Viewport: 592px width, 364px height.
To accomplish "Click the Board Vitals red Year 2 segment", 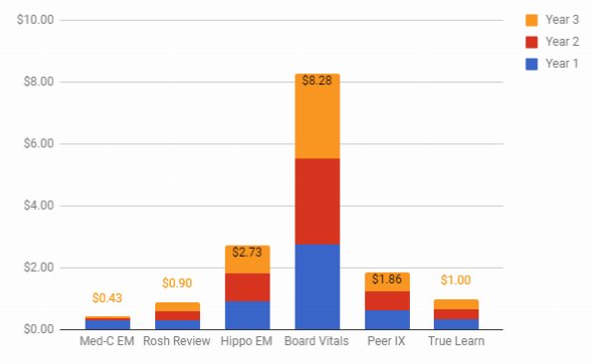I will pyautogui.click(x=317, y=202).
